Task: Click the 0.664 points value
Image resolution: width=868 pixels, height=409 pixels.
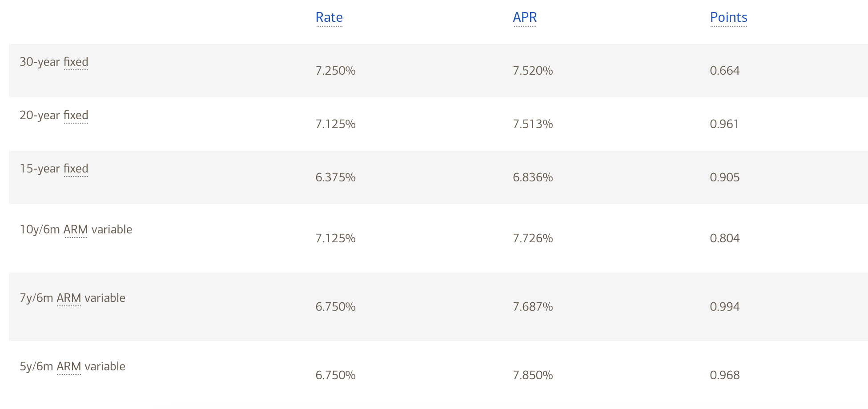Action: click(x=725, y=71)
